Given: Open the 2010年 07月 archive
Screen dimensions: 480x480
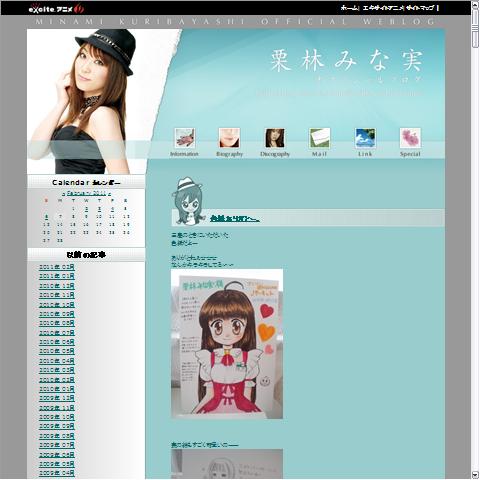Looking at the screenshot, I should [57, 333].
